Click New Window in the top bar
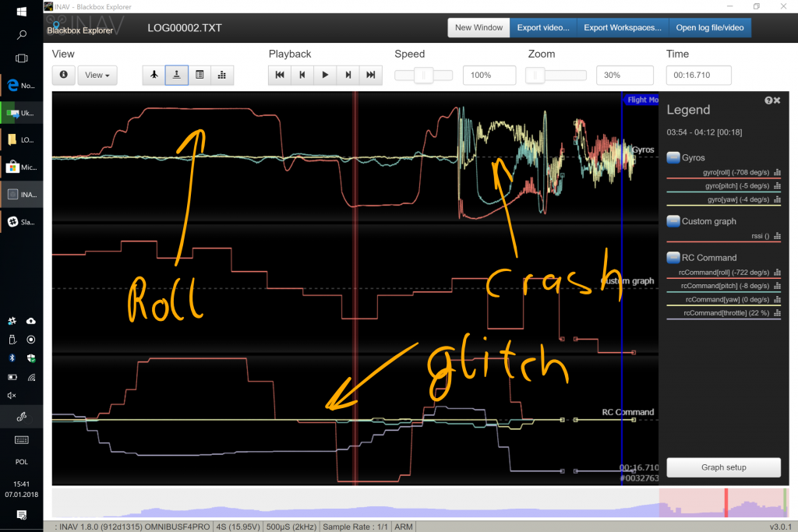The height and width of the screenshot is (532, 798). pos(478,27)
